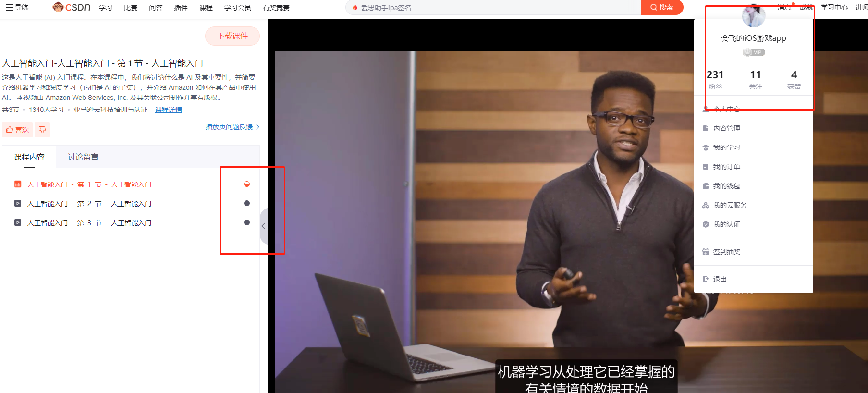Click the 亚马逊云科技培训与认证 provider text
868x393 pixels.
pyautogui.click(x=110, y=110)
